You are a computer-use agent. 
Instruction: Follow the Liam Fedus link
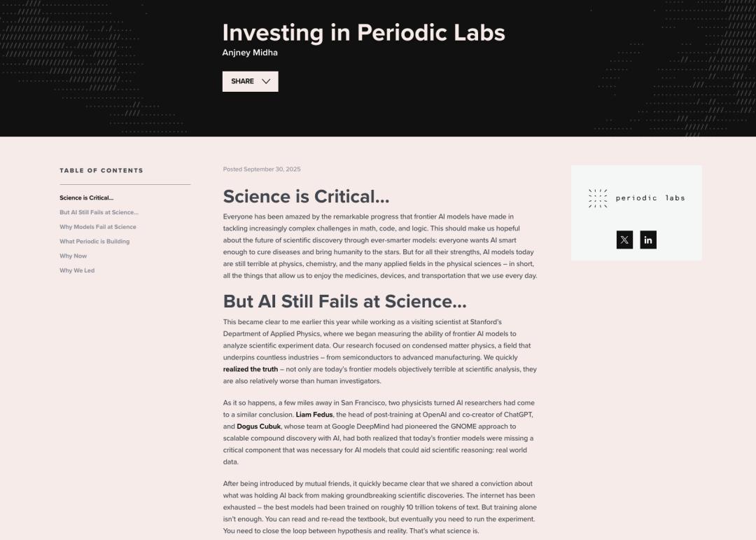pyautogui.click(x=314, y=415)
